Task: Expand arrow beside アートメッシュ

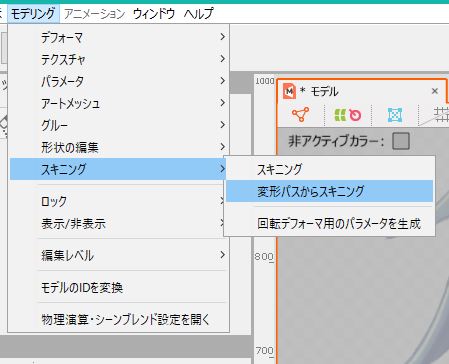Action: [223, 103]
